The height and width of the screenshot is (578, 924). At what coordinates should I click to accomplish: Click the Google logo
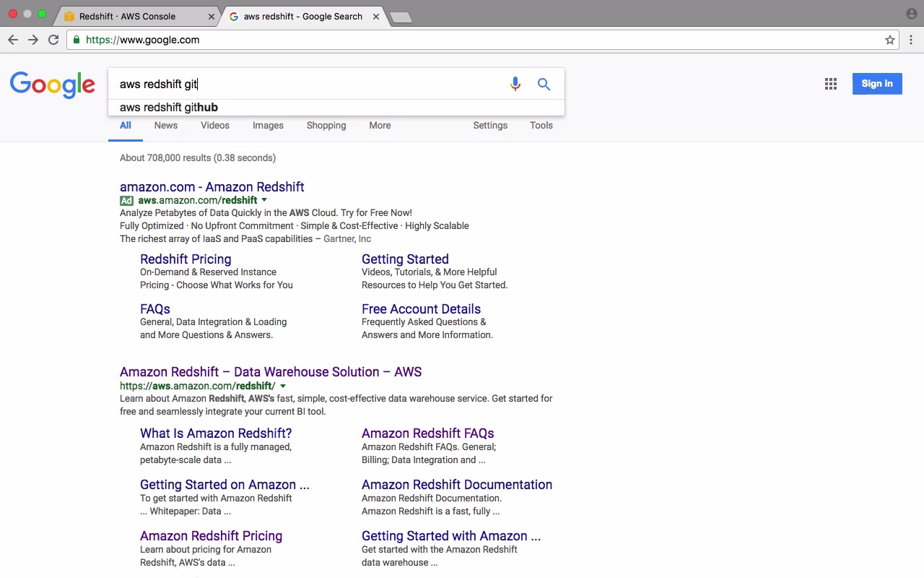(x=53, y=85)
